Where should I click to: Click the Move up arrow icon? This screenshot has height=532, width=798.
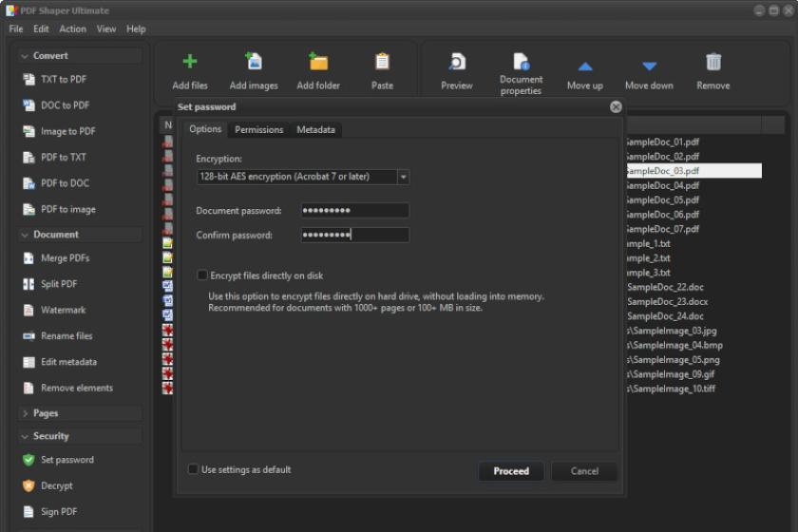585,66
